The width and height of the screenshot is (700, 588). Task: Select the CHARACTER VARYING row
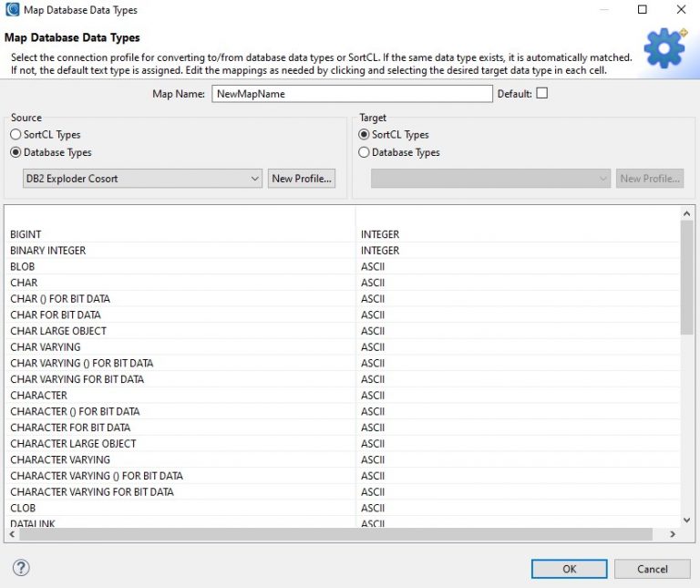point(60,459)
